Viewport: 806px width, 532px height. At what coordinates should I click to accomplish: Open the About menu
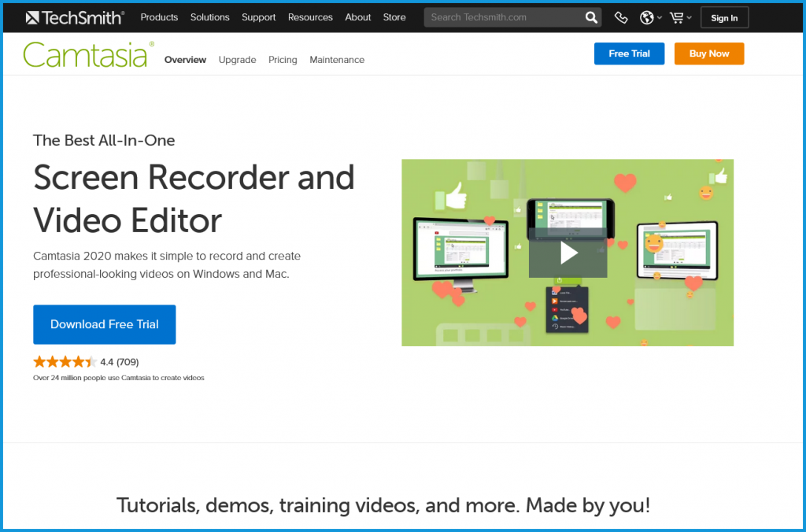358,17
